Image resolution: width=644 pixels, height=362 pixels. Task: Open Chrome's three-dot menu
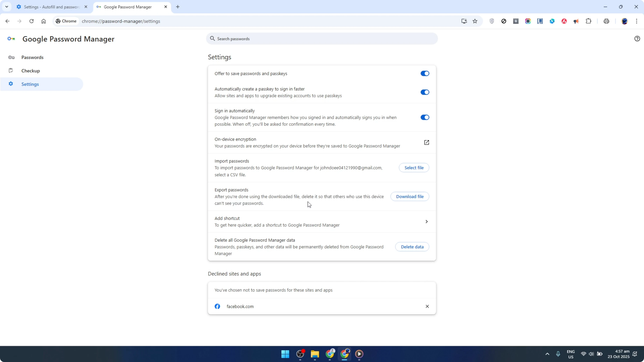(637, 21)
